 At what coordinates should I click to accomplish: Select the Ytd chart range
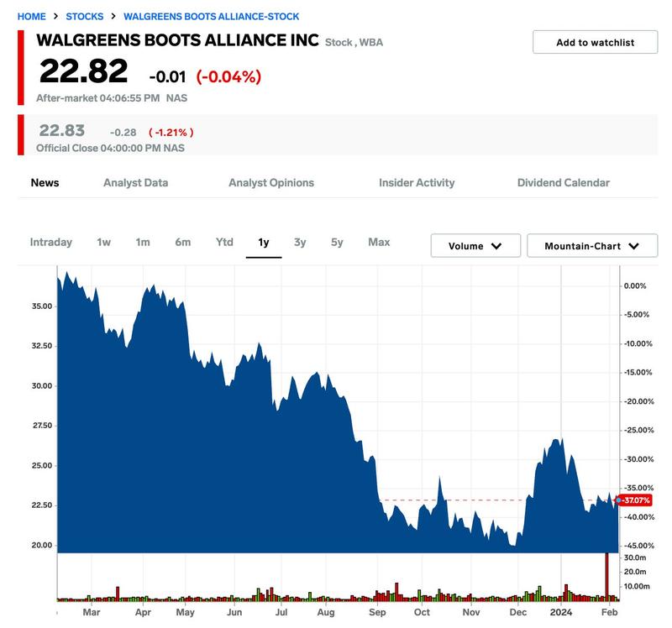click(x=224, y=243)
